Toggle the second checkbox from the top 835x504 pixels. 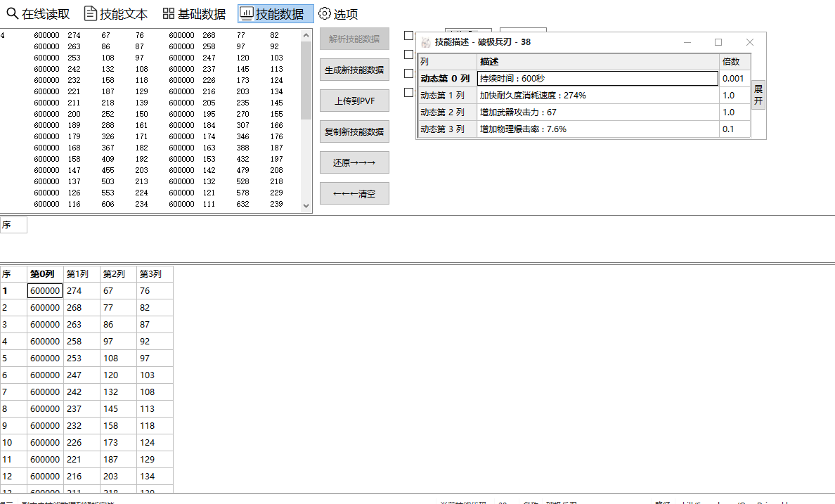(408, 55)
